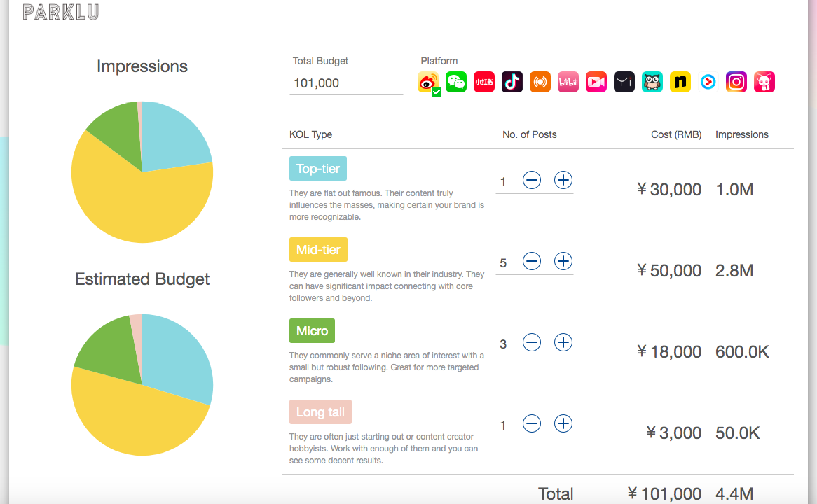The width and height of the screenshot is (817, 504).
Task: Pick the Bilibili platform icon
Action: [x=568, y=82]
